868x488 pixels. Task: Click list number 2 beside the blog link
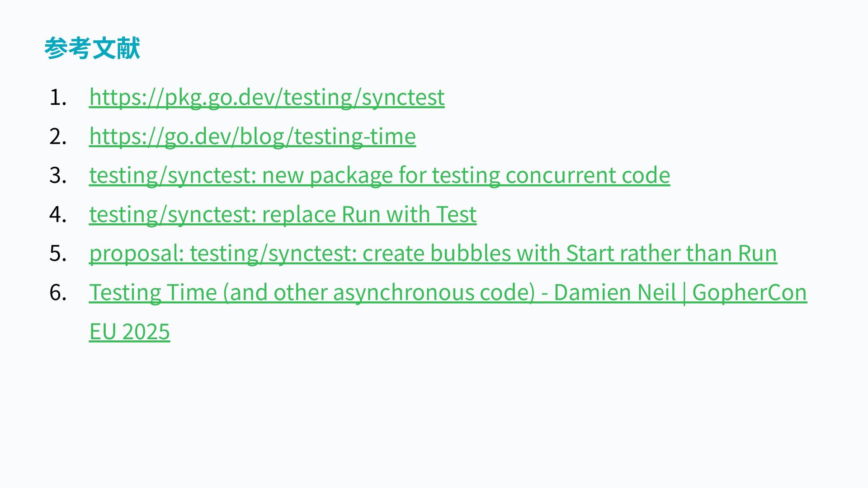pyautogui.click(x=57, y=136)
